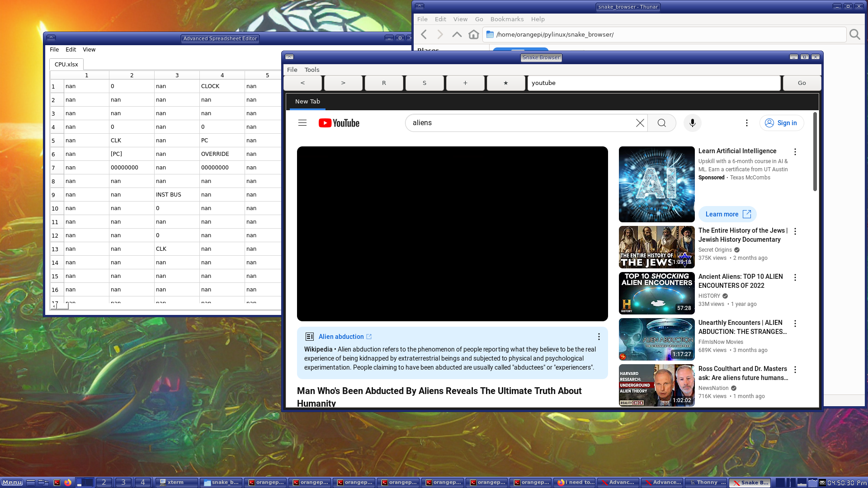
Task: Go back in Thunar file manager
Action: click(x=424, y=34)
